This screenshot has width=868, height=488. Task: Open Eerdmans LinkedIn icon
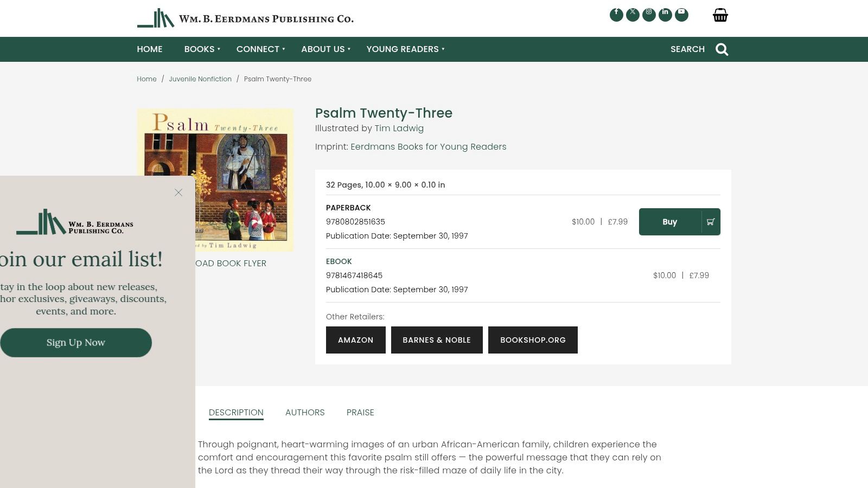click(x=665, y=15)
